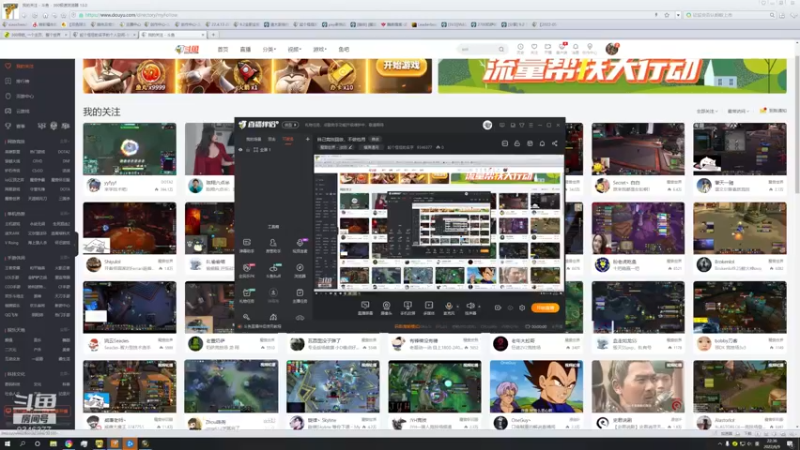Expand the 视频 navigation dropdown
Screen dimensions: 800x450
pos(294,49)
